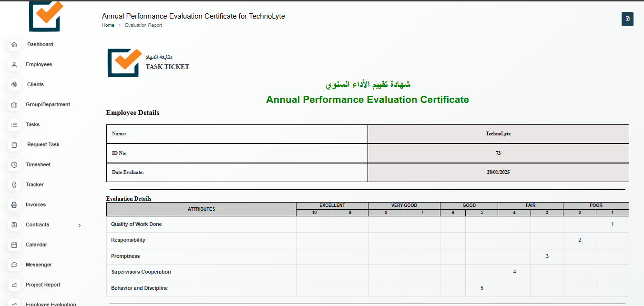Click the Dashboard home icon
The width and height of the screenshot is (644, 306).
pos(14,45)
